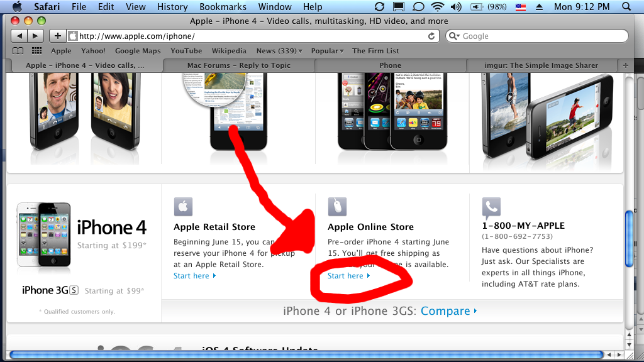This screenshot has height=362, width=644.
Task: Click the 1-800-MY-APPLE heading
Action: (x=523, y=226)
